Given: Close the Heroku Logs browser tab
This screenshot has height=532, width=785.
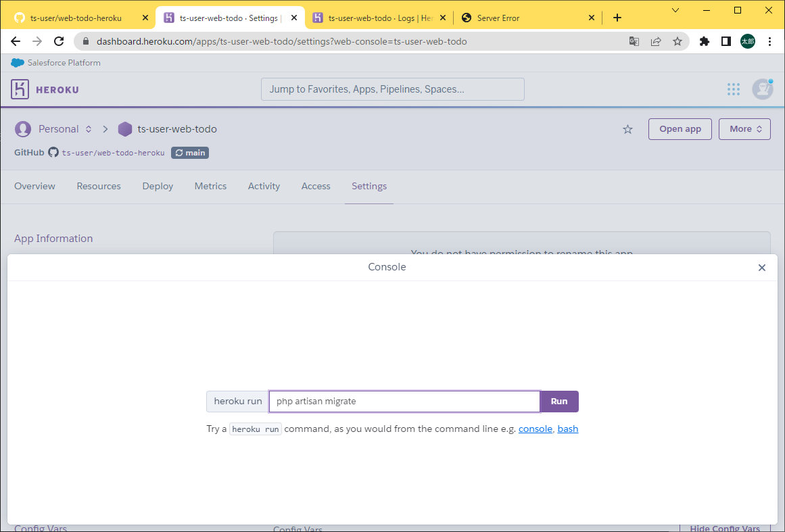Looking at the screenshot, I should [443, 18].
